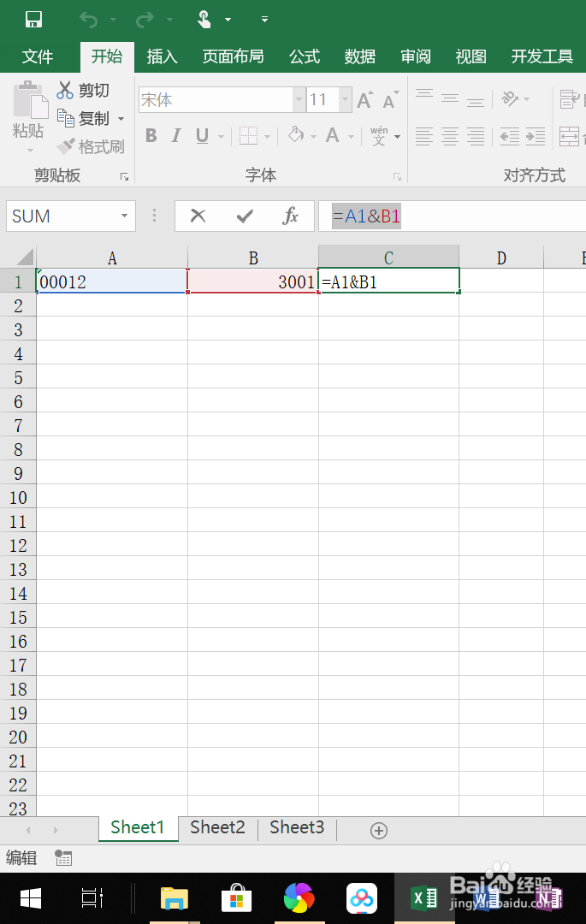Expand the phonetic guide dropdown arrow
Viewport: 586px width, 924px height.
pyautogui.click(x=398, y=137)
